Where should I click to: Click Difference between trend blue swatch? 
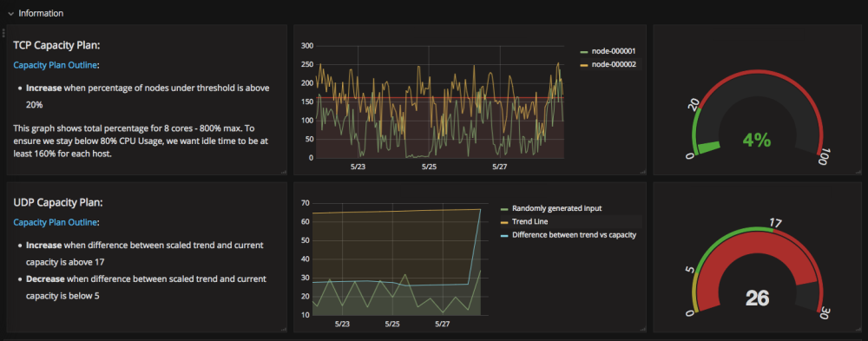[503, 235]
